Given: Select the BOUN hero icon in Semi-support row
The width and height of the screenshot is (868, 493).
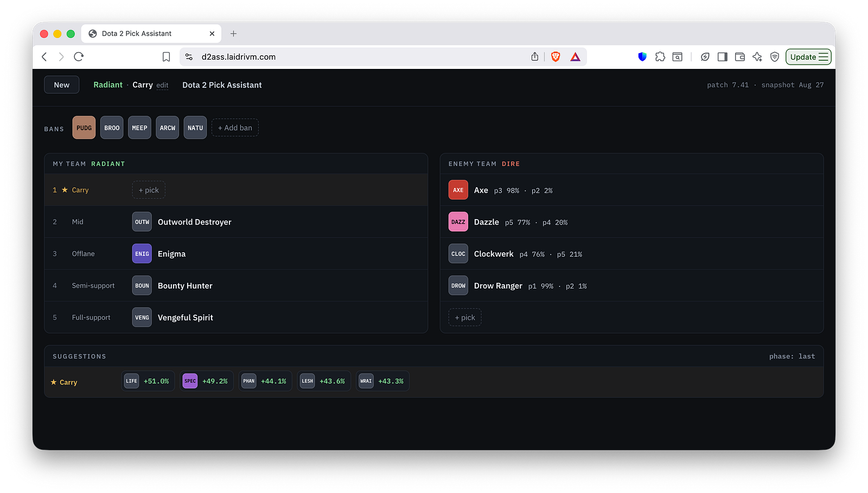Looking at the screenshot, I should pos(142,286).
